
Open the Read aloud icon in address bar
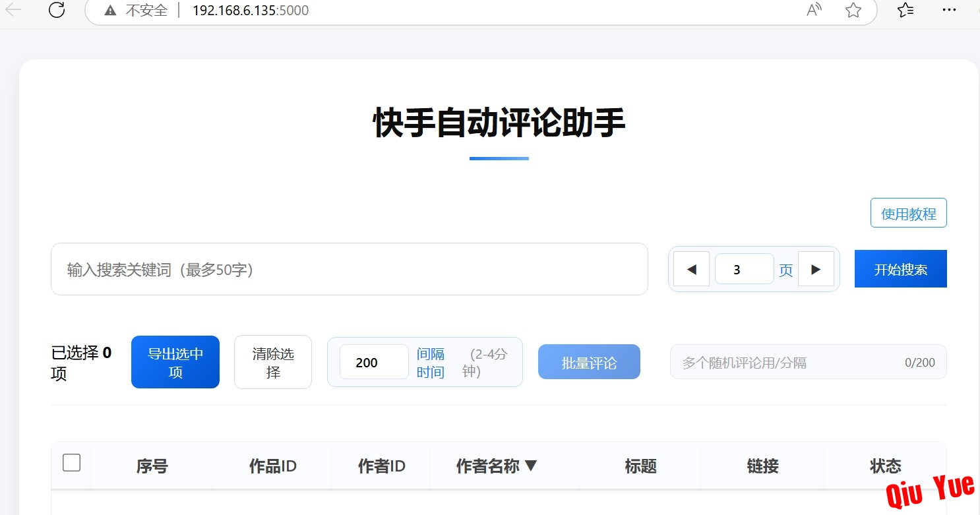point(814,10)
